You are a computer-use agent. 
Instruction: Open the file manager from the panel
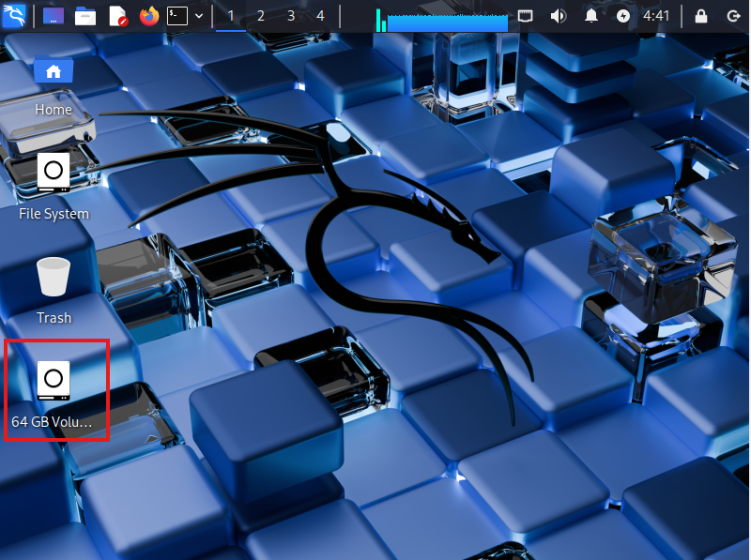pos(85,16)
